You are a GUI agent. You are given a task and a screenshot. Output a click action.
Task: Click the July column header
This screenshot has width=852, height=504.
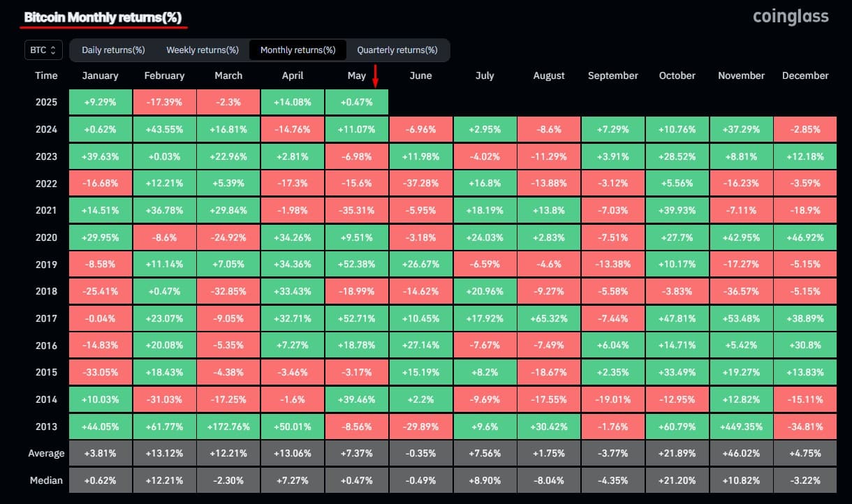(x=485, y=75)
